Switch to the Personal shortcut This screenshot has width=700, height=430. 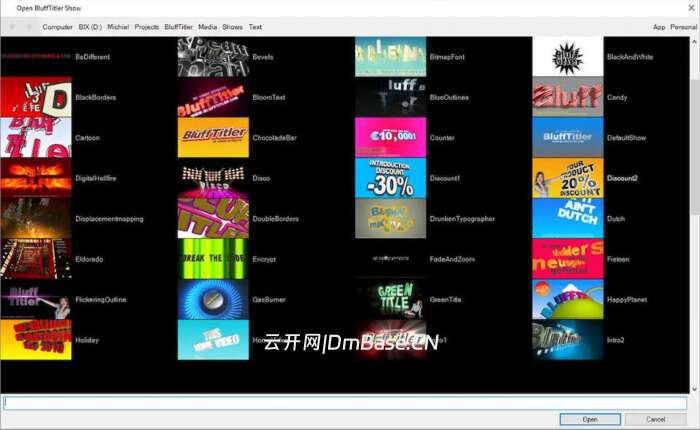pos(683,27)
